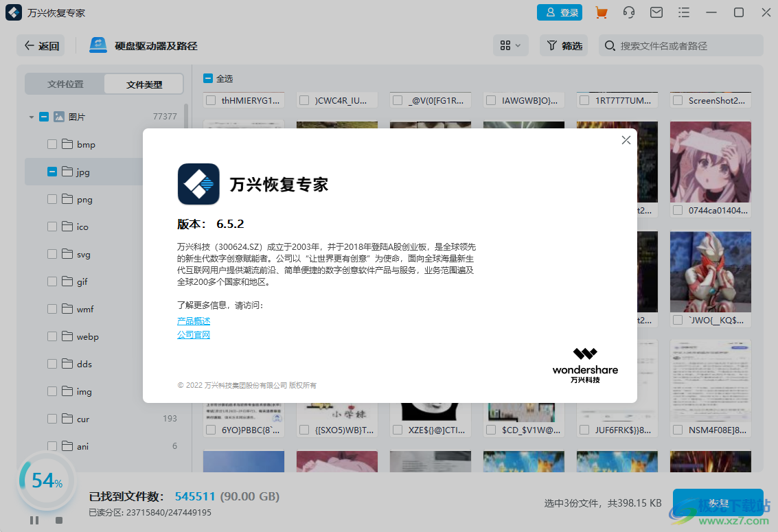
Task: Stop the scan
Action: coord(59,520)
